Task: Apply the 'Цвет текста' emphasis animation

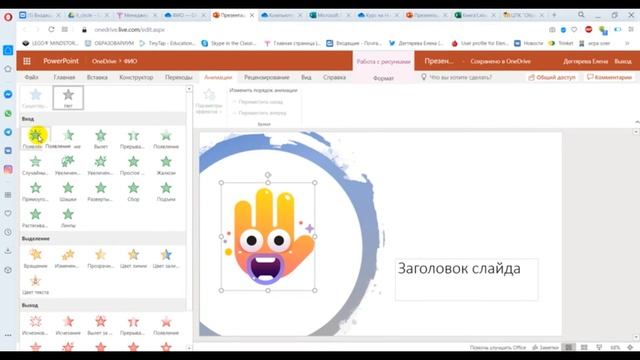Action: pos(36,284)
